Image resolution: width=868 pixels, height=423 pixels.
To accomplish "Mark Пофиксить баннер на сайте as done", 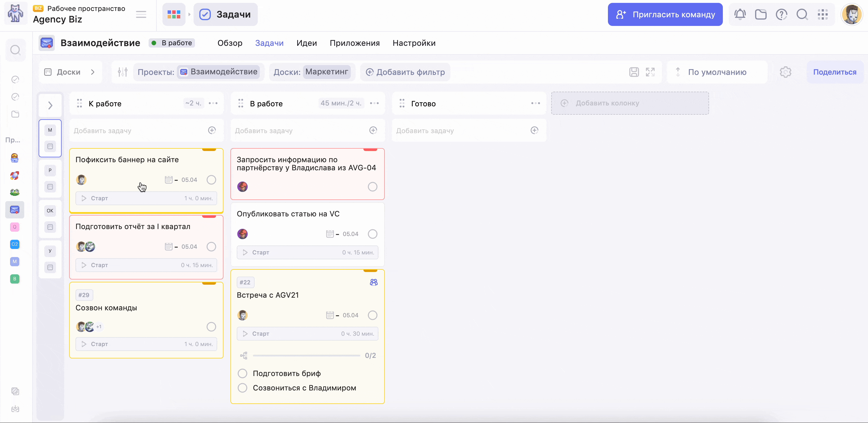I will coord(211,180).
